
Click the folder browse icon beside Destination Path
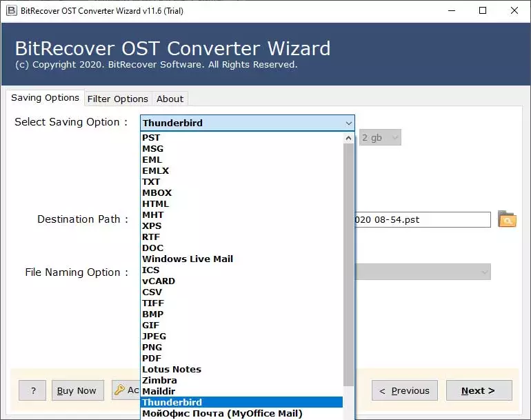(x=507, y=219)
